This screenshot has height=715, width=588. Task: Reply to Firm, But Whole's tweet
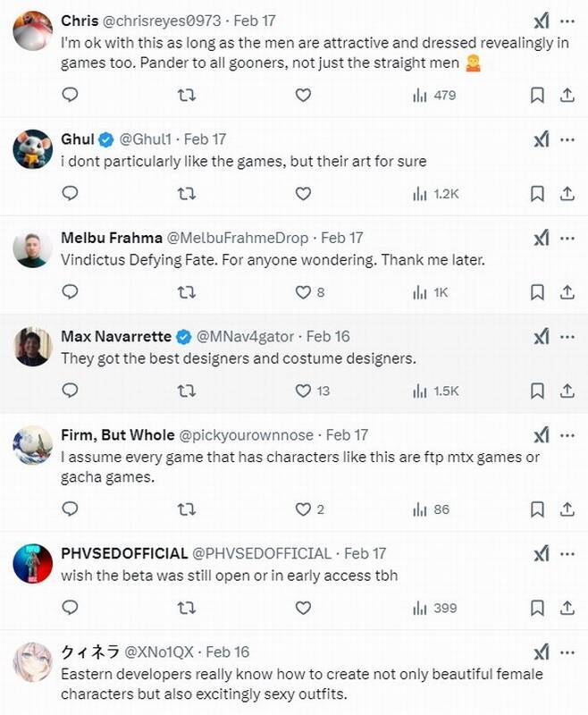click(70, 509)
